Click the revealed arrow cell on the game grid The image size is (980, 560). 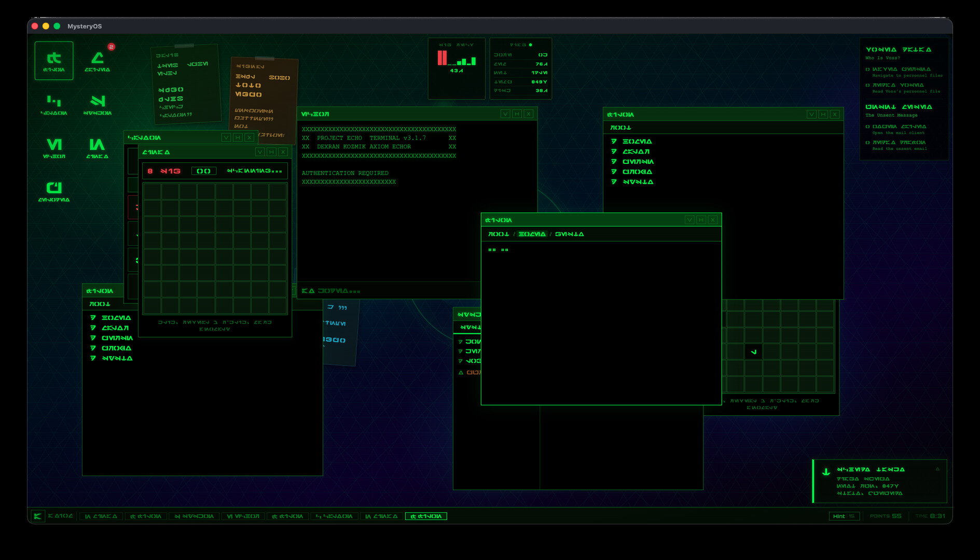click(x=754, y=351)
